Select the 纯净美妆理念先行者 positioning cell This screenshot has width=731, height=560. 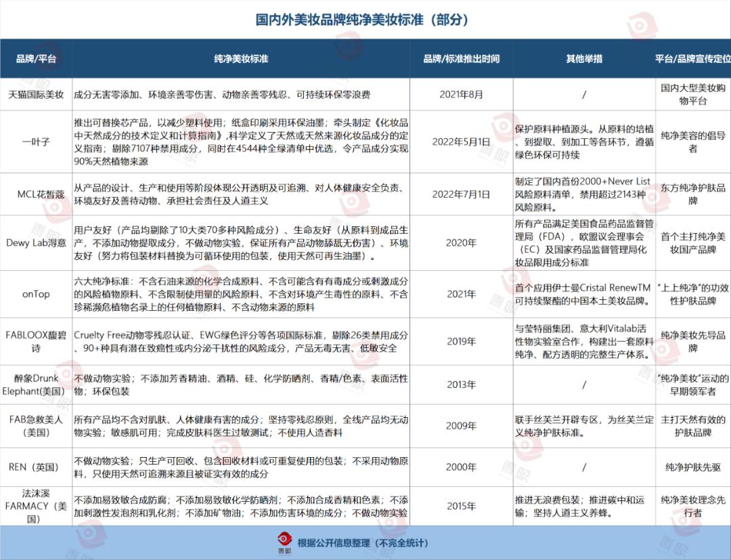point(693,506)
